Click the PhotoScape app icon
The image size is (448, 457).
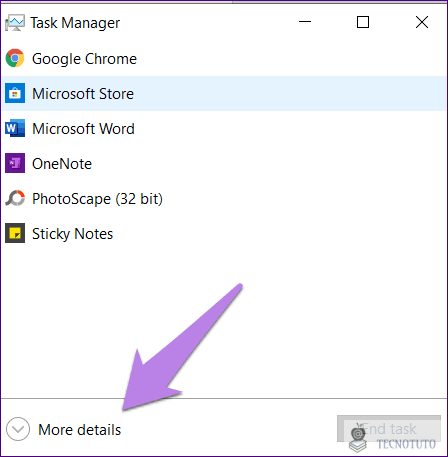(x=15, y=198)
